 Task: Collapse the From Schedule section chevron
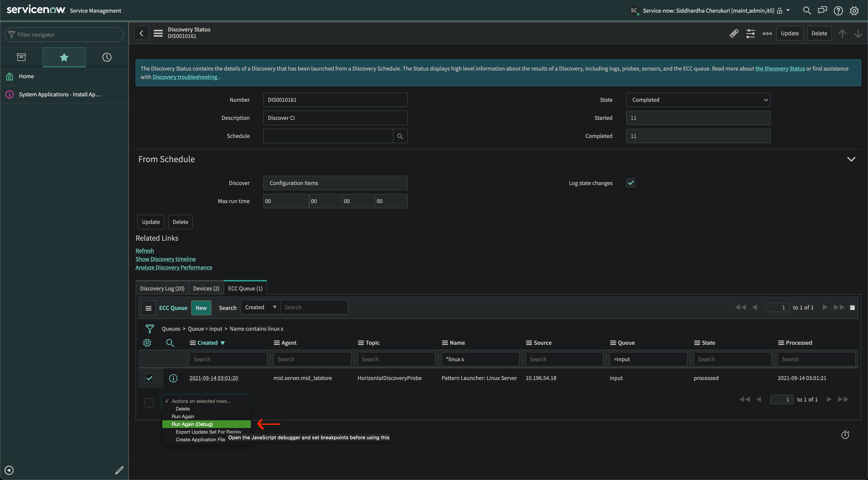click(x=851, y=159)
